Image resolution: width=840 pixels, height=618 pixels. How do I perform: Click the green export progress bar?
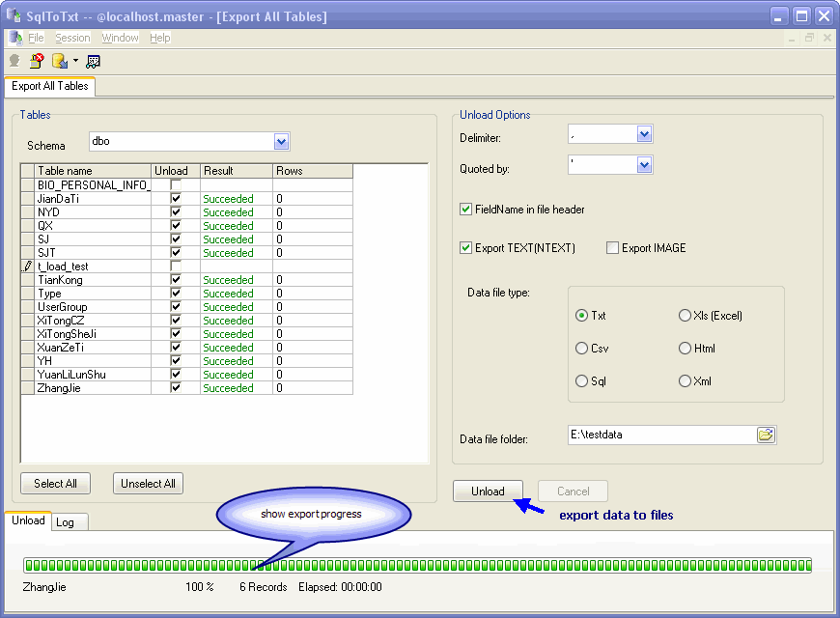417,565
